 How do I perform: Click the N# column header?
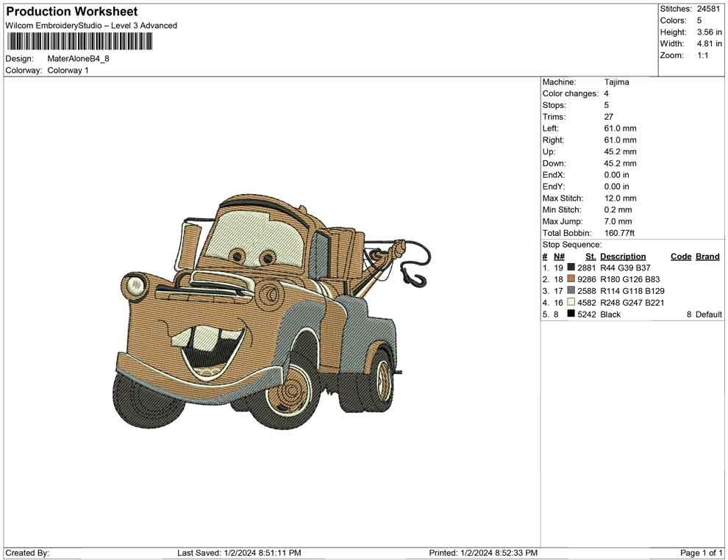(559, 256)
